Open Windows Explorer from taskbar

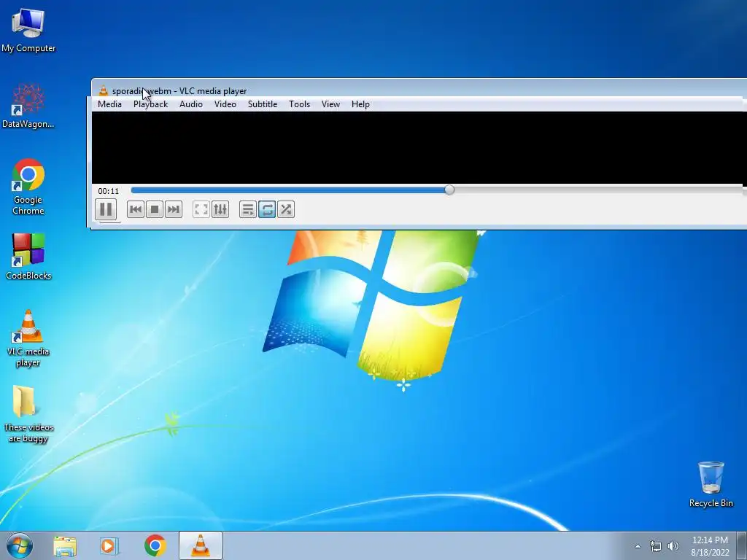click(65, 545)
